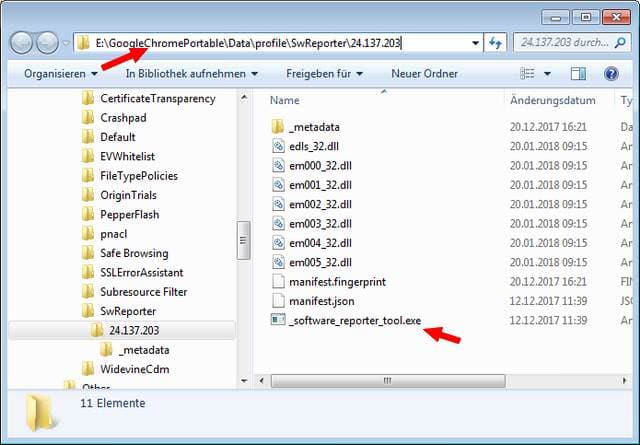The image size is (640, 445).
Task: Click the magnifier search icon
Action: coord(620,42)
